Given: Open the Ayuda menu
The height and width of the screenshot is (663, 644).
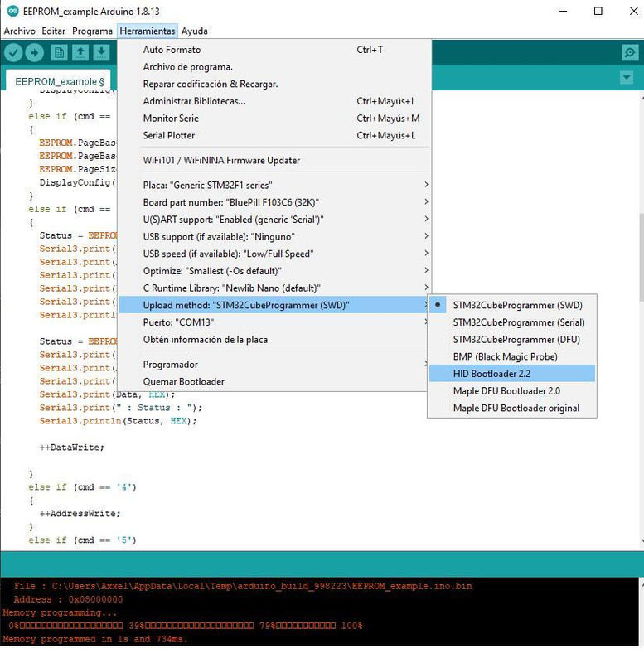Looking at the screenshot, I should point(195,31).
